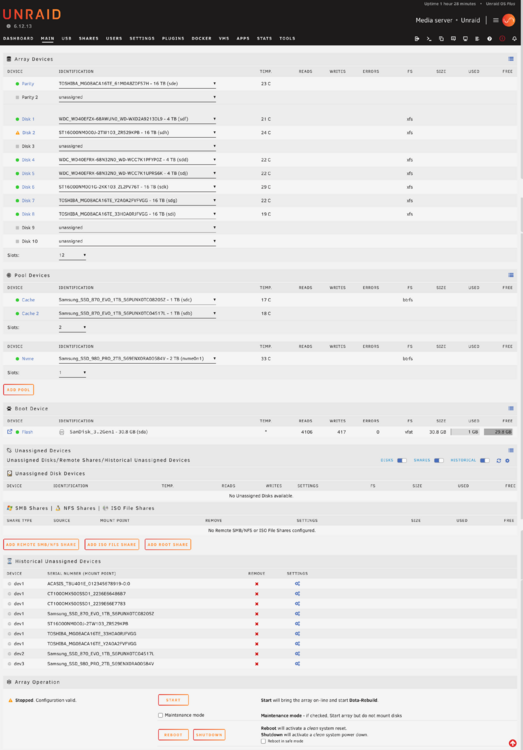Open the Apps tab

(243, 38)
